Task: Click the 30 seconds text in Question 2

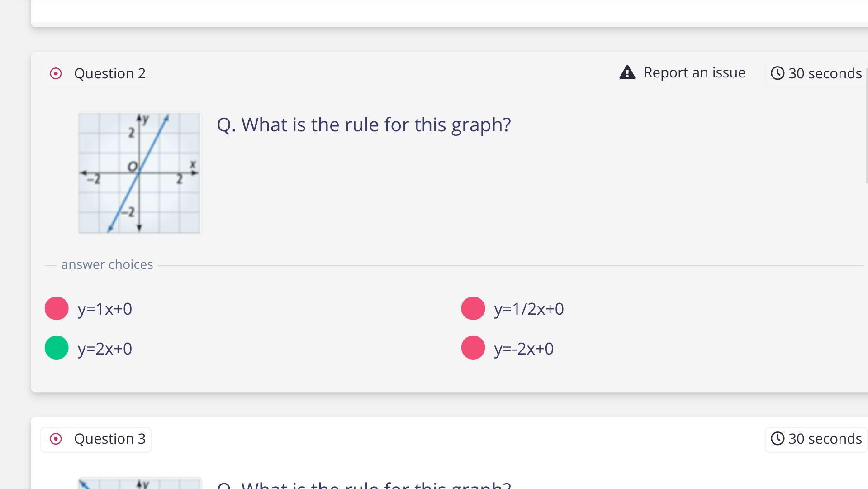Action: (825, 73)
